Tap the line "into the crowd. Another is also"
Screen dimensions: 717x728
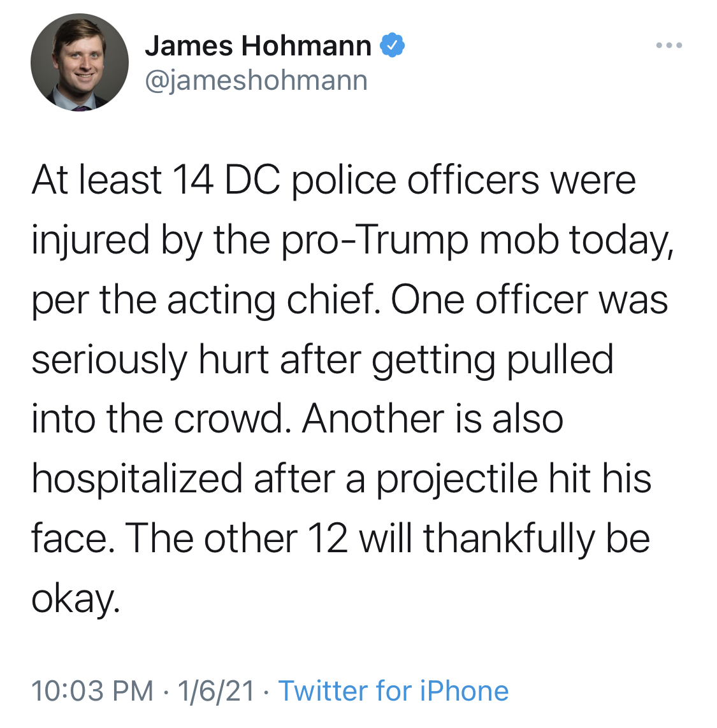coord(297,419)
